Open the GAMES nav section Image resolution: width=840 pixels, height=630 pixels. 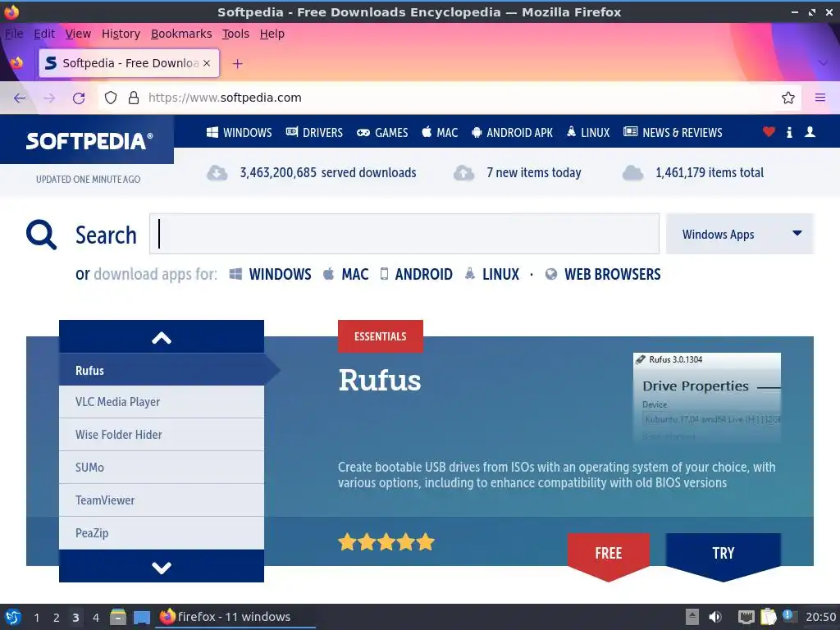(x=382, y=132)
